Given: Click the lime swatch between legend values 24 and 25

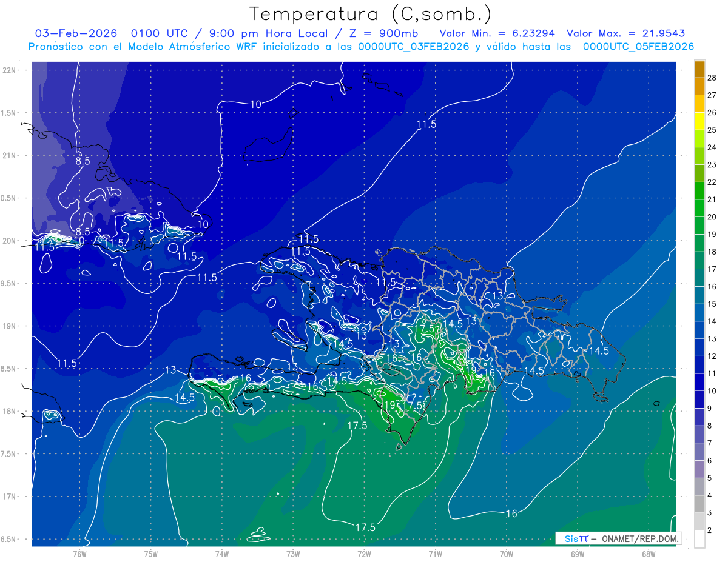Looking at the screenshot, I should pyautogui.click(x=699, y=139).
